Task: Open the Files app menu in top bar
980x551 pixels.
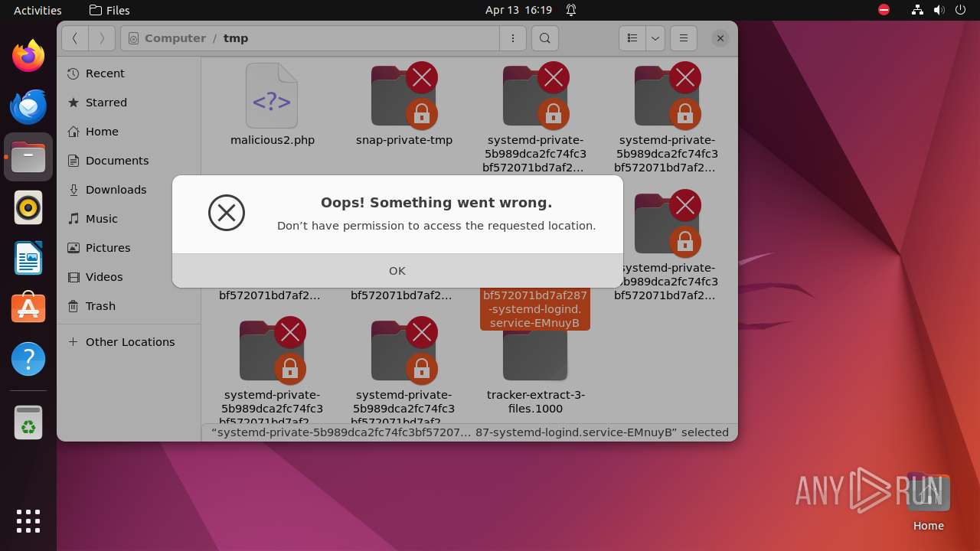Action: (x=109, y=10)
